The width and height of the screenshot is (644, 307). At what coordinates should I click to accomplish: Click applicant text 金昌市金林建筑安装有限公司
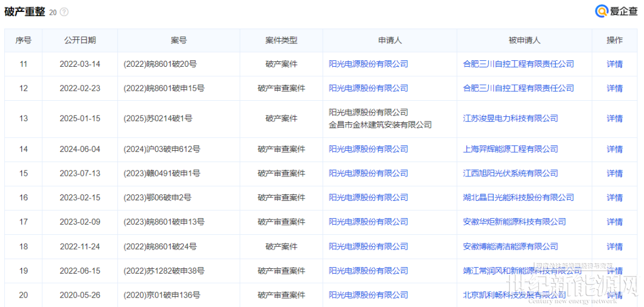coord(380,125)
